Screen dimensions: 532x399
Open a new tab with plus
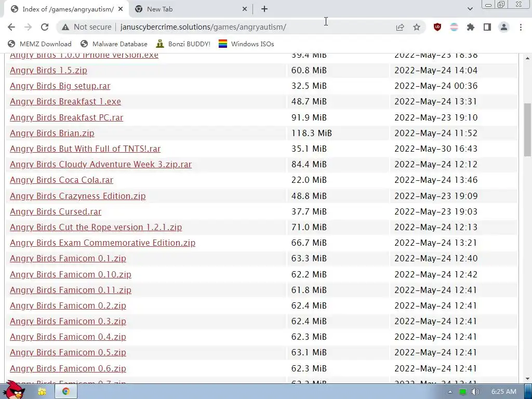click(x=264, y=9)
